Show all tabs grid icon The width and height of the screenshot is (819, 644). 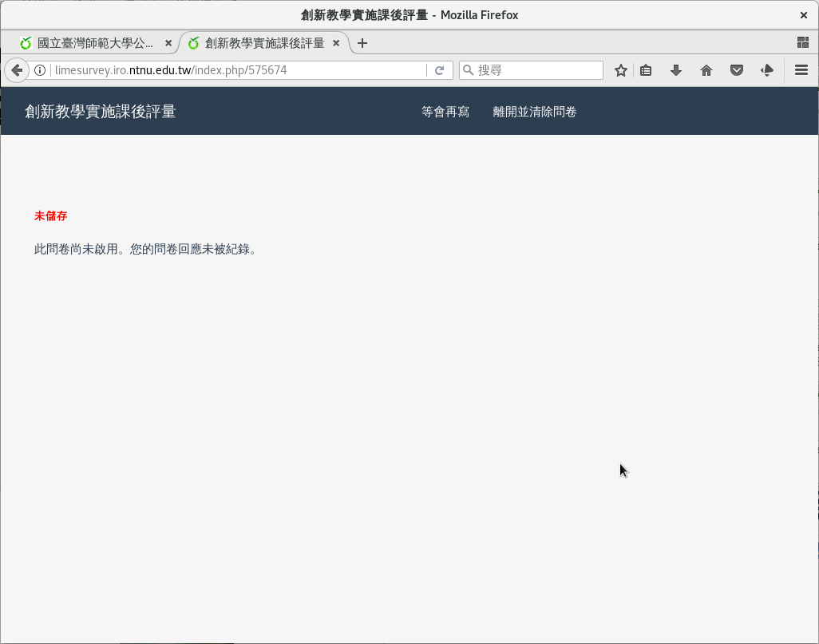803,43
